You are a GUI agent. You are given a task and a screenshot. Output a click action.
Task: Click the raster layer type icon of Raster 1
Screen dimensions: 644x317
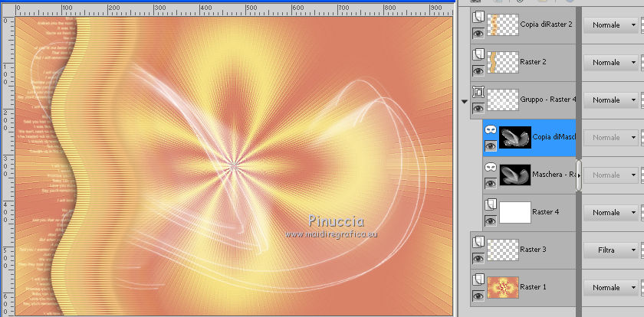tap(478, 279)
